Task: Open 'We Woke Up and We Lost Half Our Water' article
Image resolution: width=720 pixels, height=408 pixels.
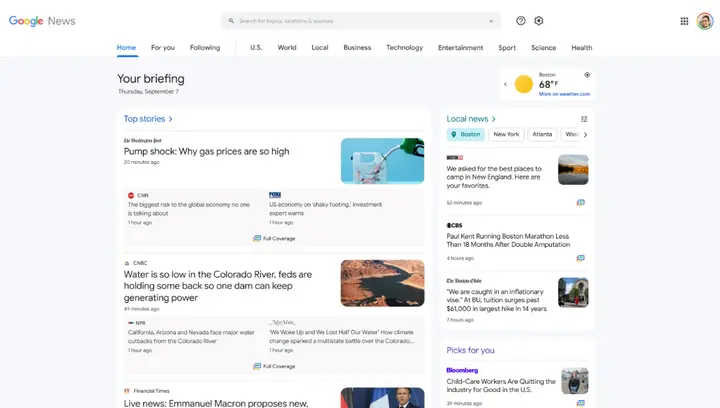Action: coord(341,336)
